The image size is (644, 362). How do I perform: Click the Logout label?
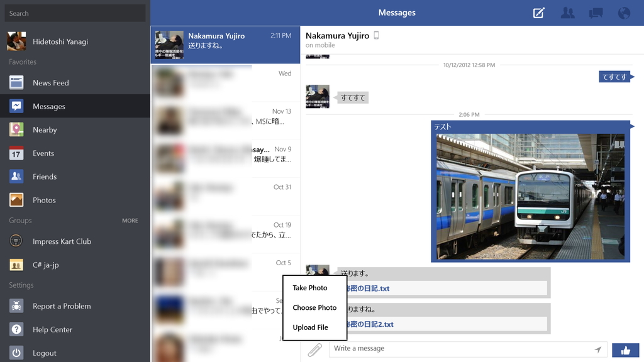[45, 353]
